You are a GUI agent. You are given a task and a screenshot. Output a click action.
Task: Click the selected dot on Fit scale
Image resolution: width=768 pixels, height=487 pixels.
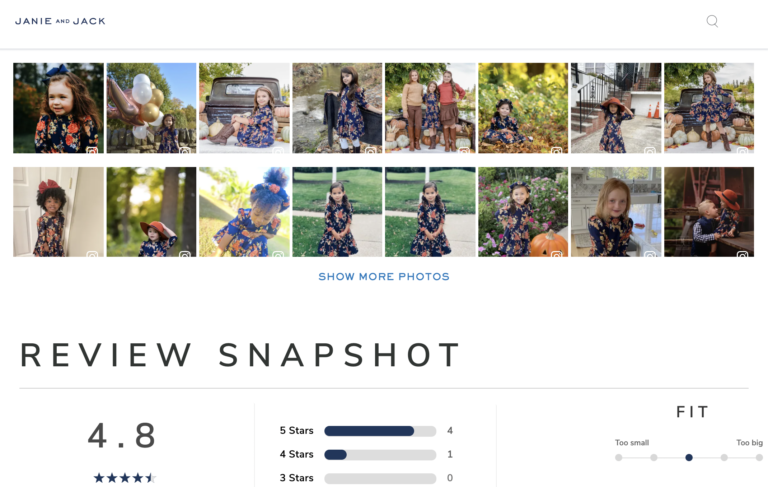coord(689,458)
